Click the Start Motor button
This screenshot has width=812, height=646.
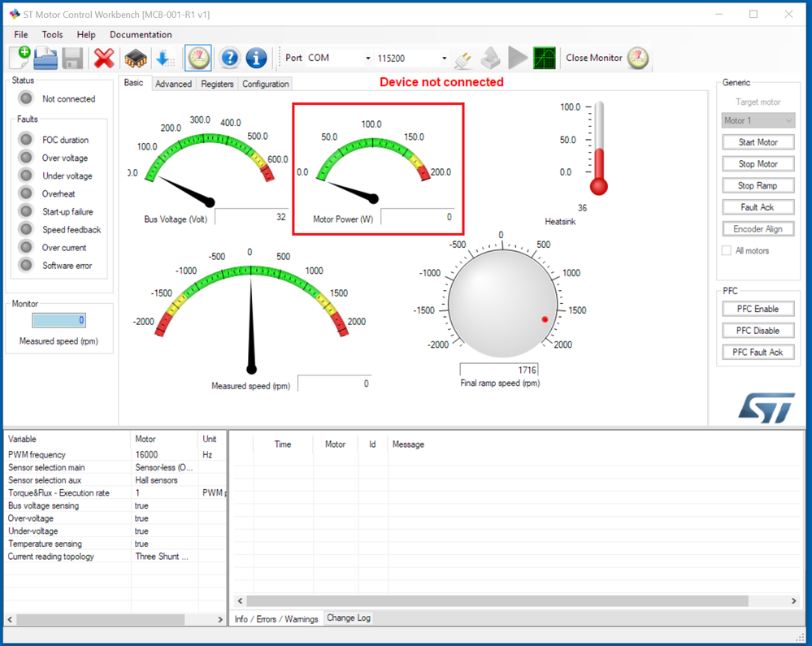pos(758,142)
